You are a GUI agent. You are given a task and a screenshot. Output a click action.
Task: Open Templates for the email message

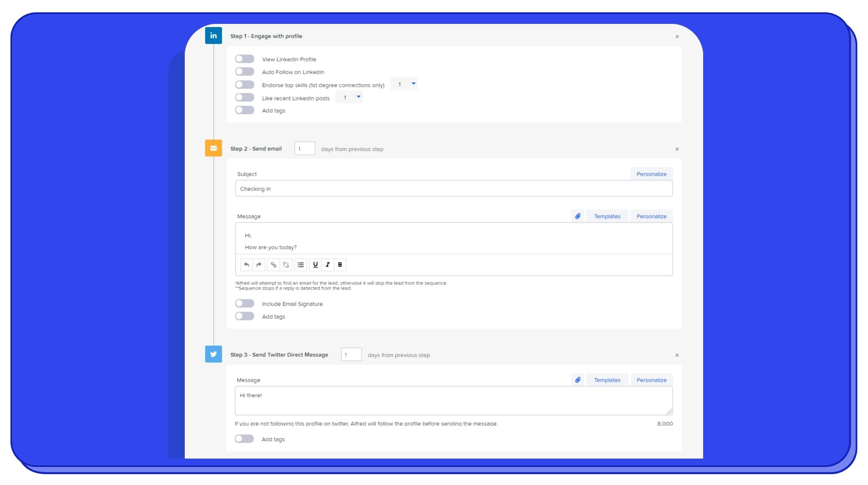pos(607,216)
